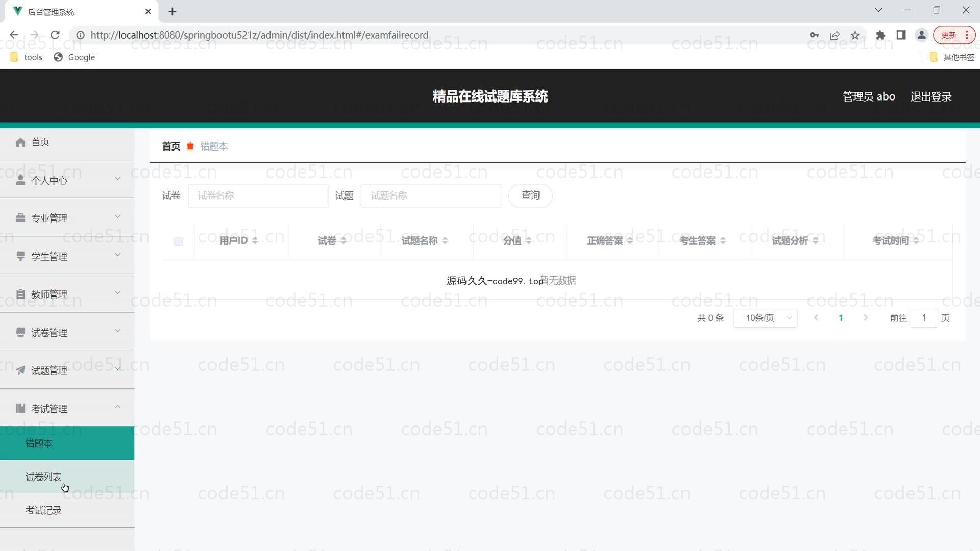This screenshot has height=551, width=980.
Task: Close the 后台管理系统 tab
Action: tap(148, 11)
